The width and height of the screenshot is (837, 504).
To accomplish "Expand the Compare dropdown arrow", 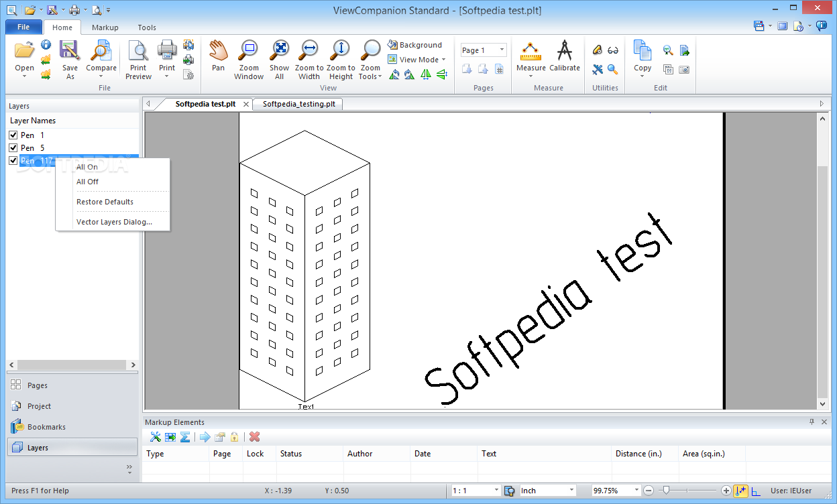I will tap(101, 76).
